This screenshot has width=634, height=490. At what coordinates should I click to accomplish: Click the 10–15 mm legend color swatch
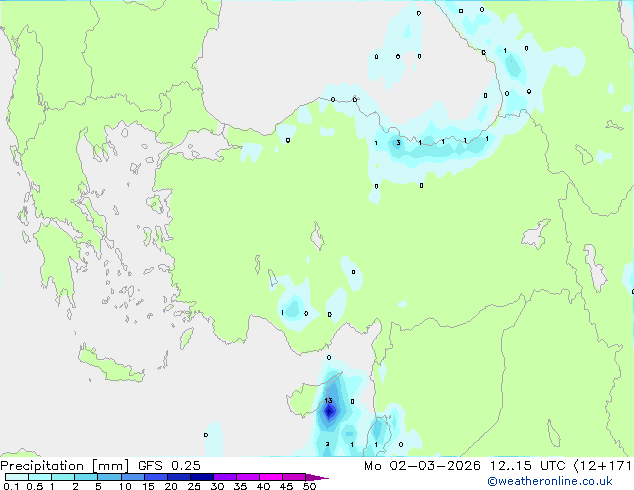click(x=132, y=477)
